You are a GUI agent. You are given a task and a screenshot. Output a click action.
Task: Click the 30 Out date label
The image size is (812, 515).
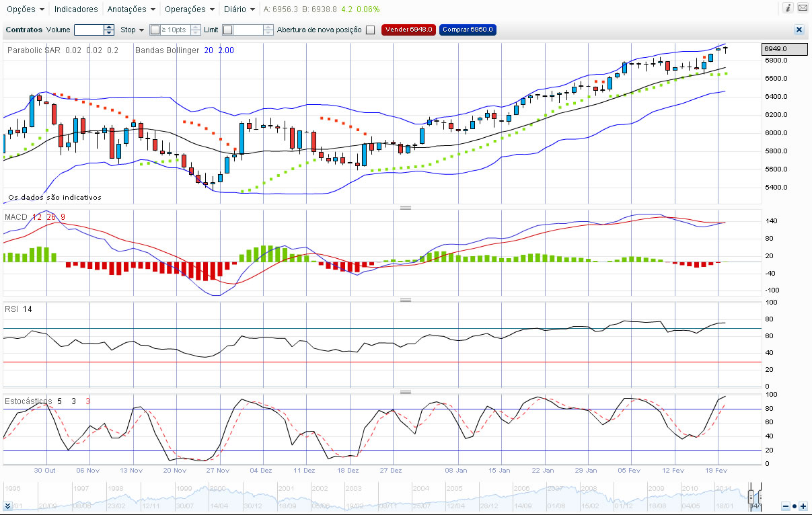[x=44, y=471]
